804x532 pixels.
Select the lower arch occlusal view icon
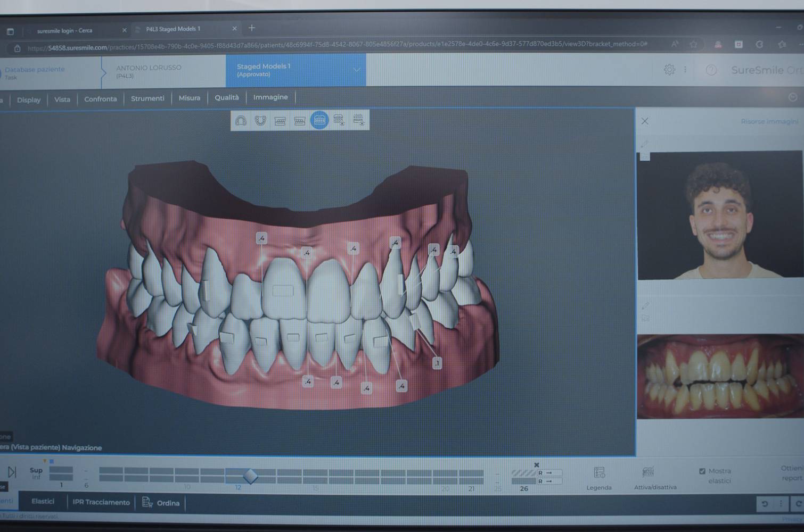point(260,121)
